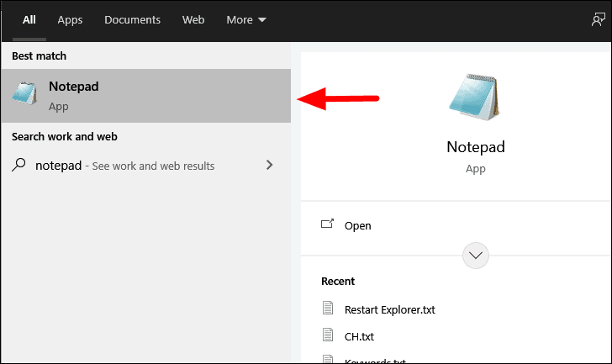Click the feedback person icon
612x364 pixels.
point(598,19)
